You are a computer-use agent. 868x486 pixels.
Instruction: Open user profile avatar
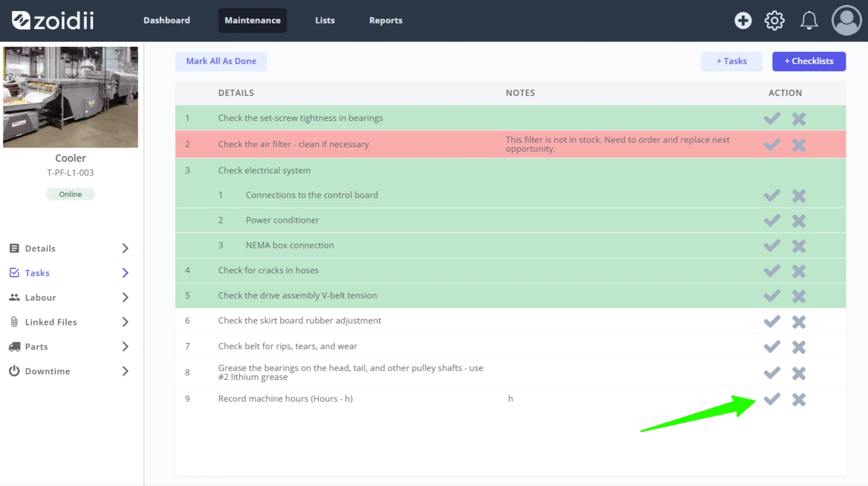point(846,21)
